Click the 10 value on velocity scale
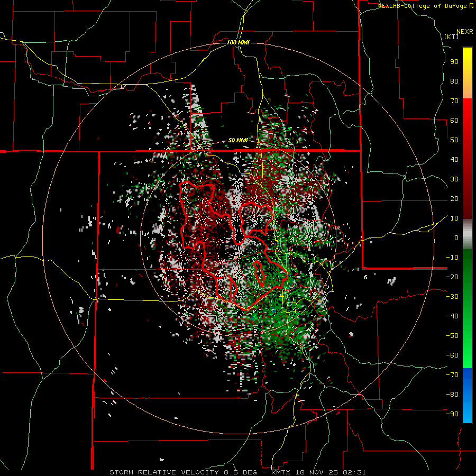The height and width of the screenshot is (476, 476). [454, 218]
